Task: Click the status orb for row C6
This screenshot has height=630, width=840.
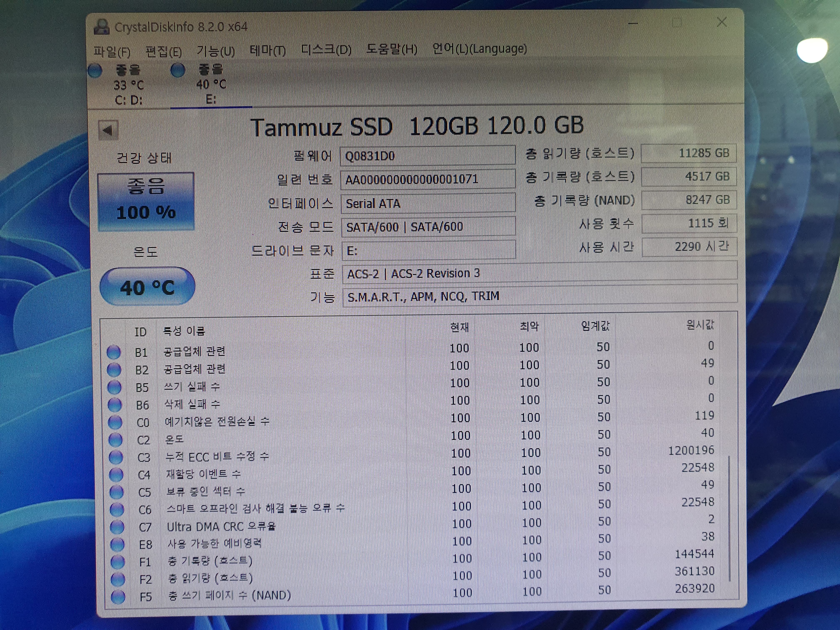Action: pos(117,509)
